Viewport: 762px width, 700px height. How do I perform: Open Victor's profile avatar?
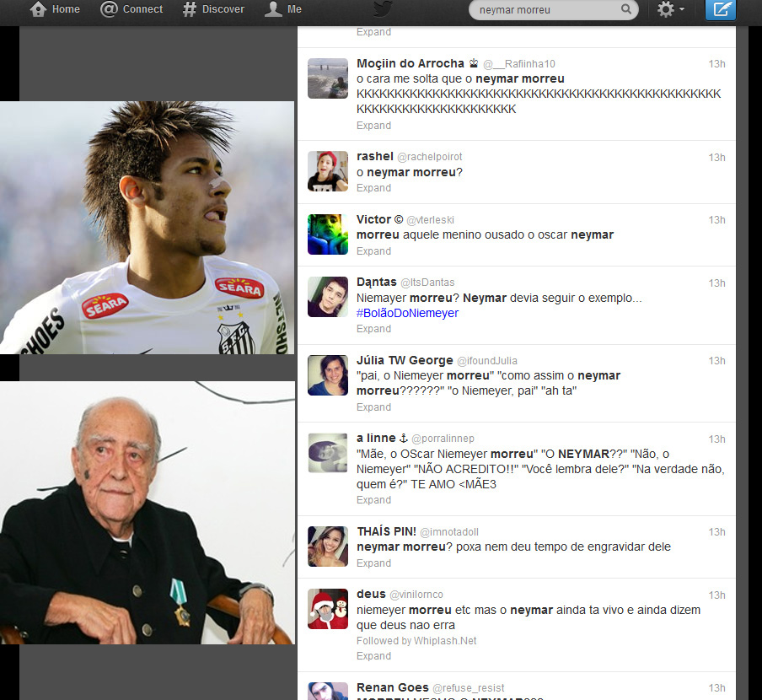(x=328, y=234)
